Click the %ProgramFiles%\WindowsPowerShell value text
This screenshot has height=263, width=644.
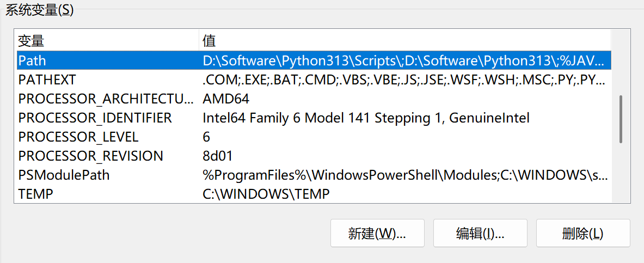(406, 175)
